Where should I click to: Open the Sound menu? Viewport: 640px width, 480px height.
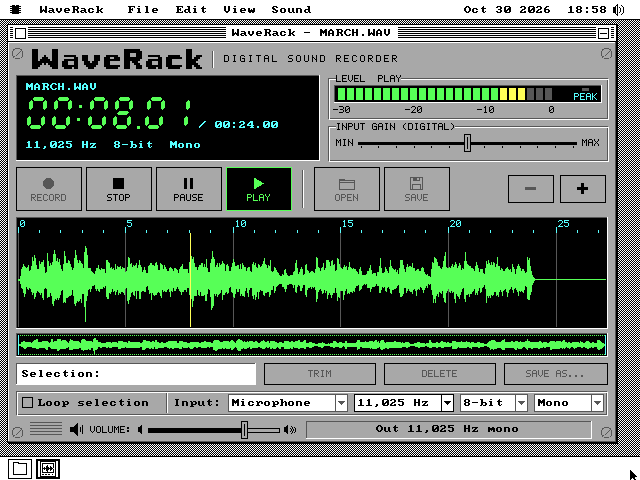(x=291, y=9)
